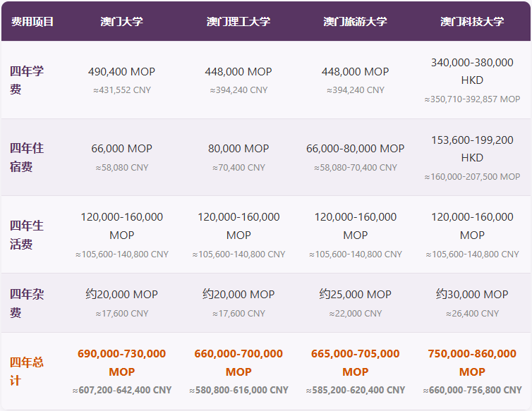Click the 澳门理工大学 column header
The image size is (532, 411).
pyautogui.click(x=238, y=21)
